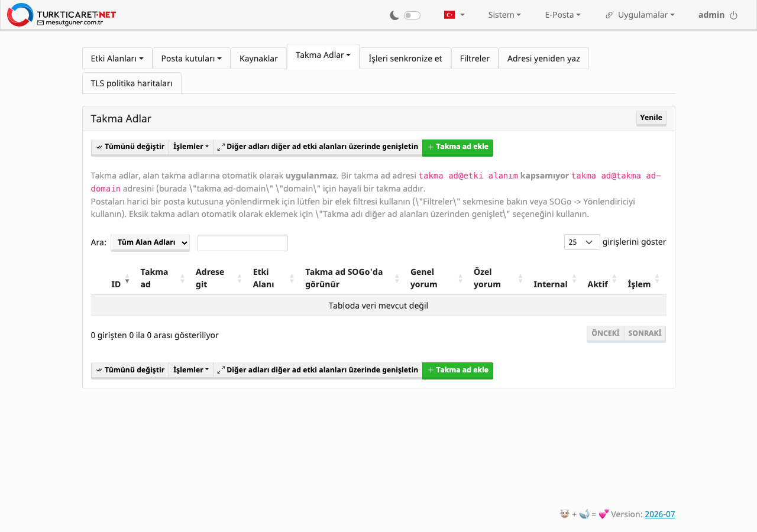Viewport: 757px width, 532px height.
Task: Click the Yenile button
Action: 651,118
